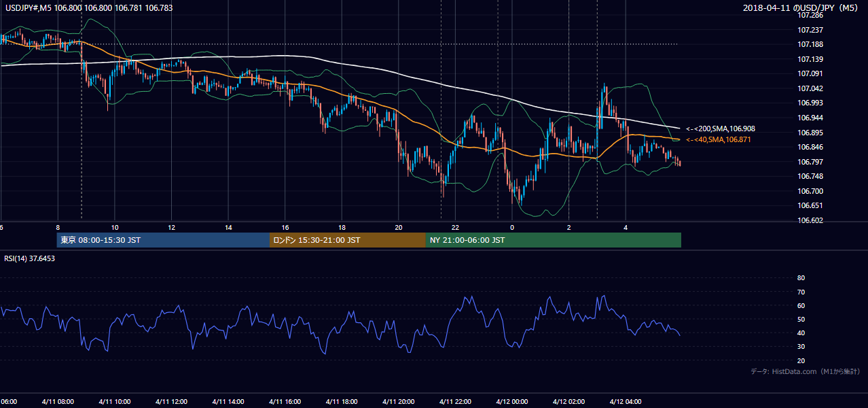Click the 4/11 22:00 date axis label

click(456, 401)
